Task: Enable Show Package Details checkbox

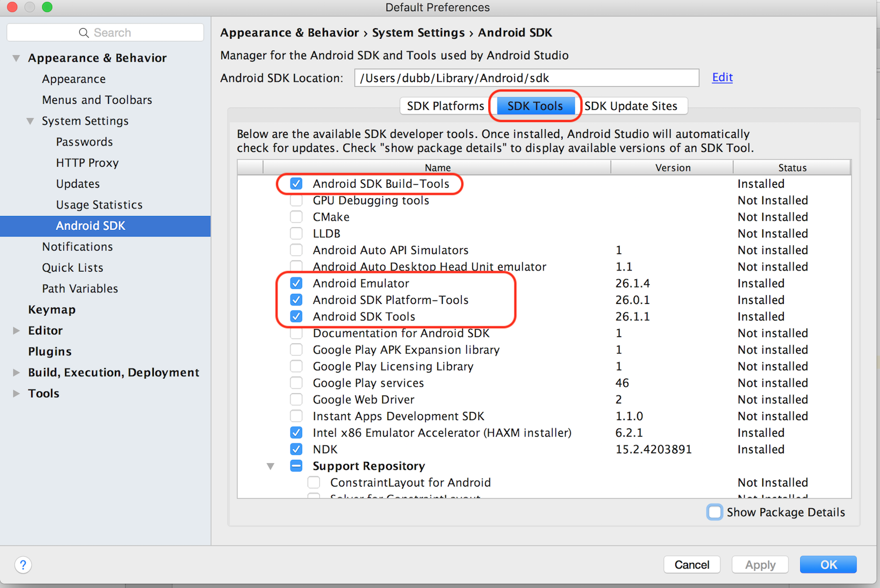Action: coord(715,512)
